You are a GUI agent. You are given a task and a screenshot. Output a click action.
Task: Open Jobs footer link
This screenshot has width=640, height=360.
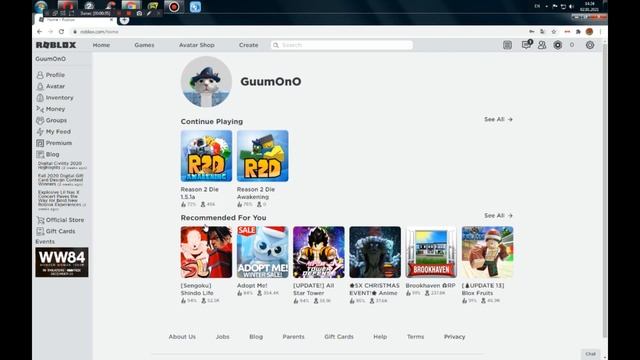(x=222, y=337)
